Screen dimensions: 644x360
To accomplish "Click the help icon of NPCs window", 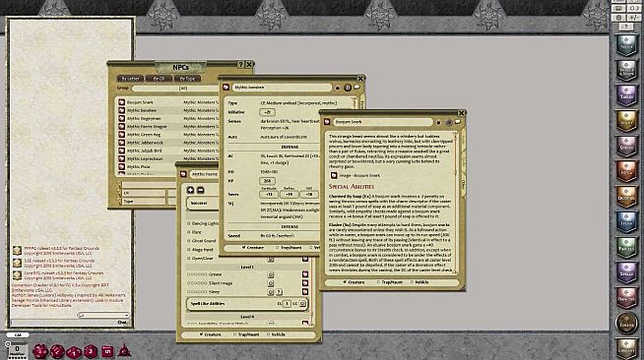I will (241, 64).
